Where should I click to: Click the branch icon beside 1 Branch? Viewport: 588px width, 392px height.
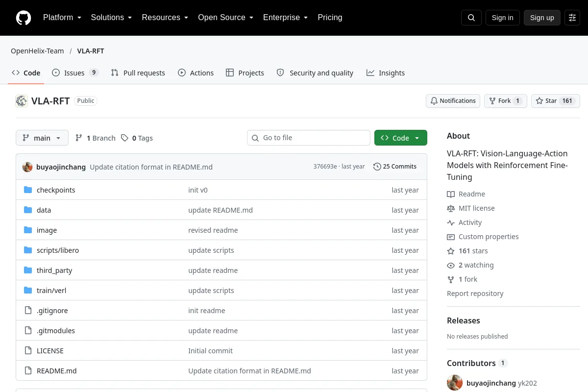pos(79,138)
